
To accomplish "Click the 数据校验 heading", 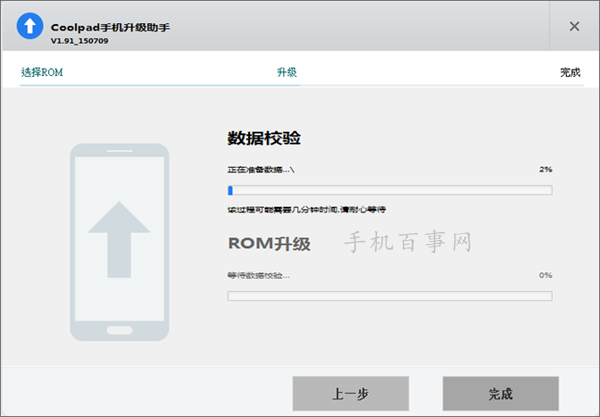I will (264, 138).
